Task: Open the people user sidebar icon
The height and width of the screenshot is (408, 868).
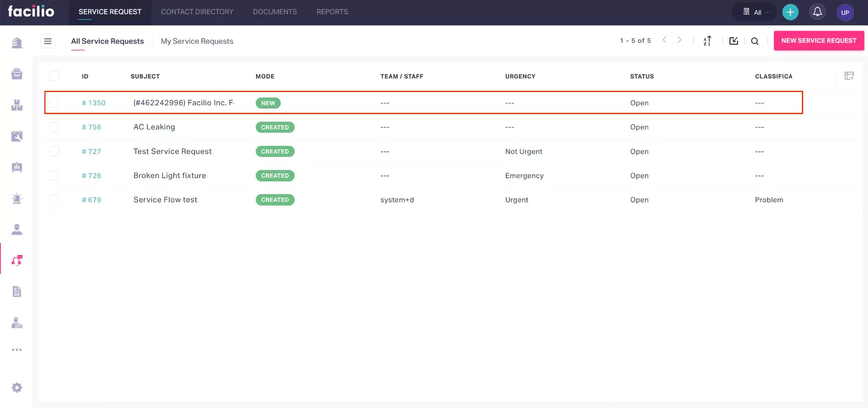Action: (x=17, y=229)
